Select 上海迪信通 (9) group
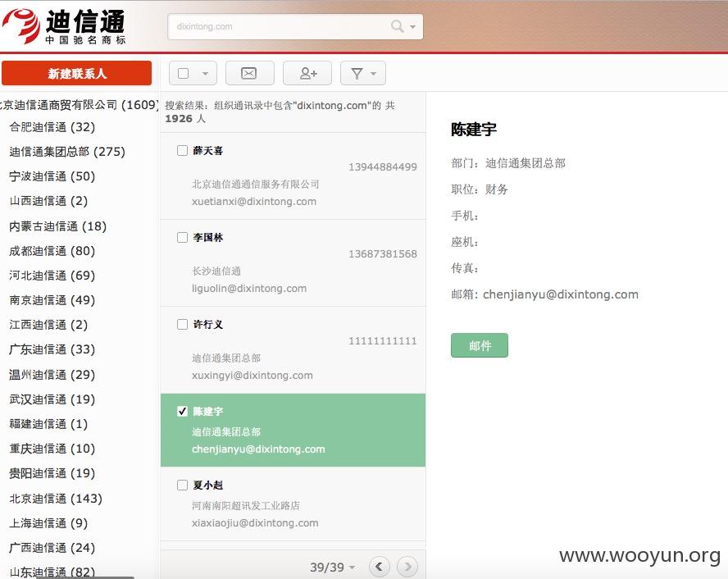 click(48, 522)
